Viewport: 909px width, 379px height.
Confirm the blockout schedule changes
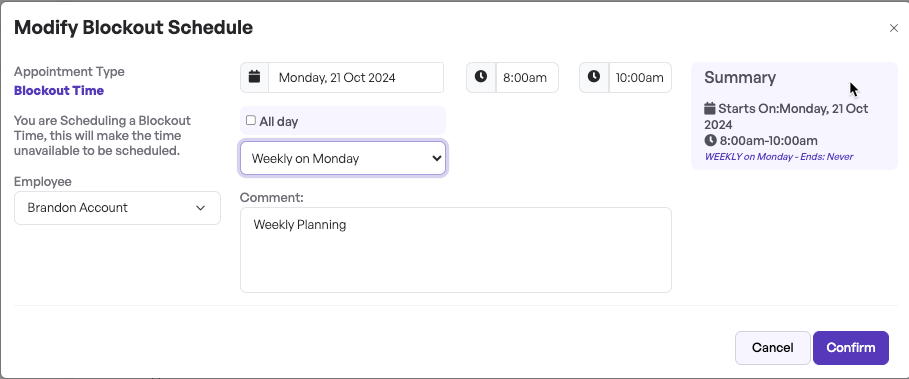point(850,348)
